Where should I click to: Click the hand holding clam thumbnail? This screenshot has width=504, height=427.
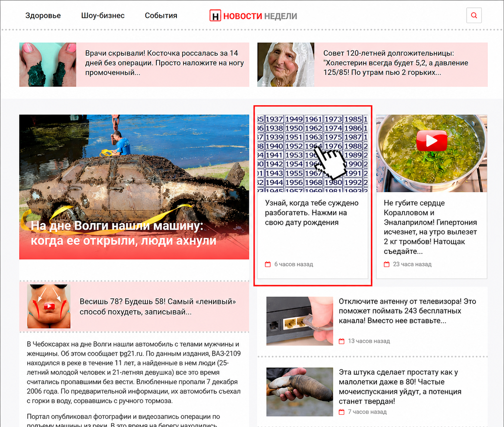(300, 392)
